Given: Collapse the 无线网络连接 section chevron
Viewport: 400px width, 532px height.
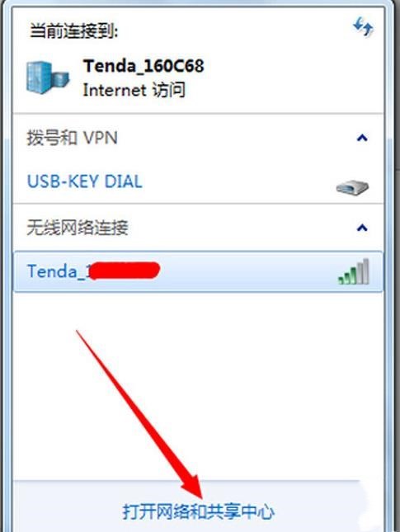Looking at the screenshot, I should click(362, 228).
